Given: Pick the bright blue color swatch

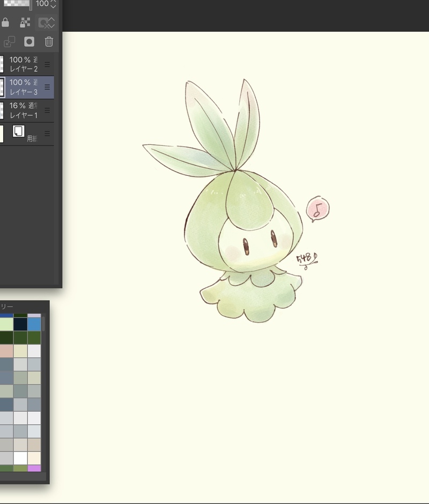Looking at the screenshot, I should (34, 324).
